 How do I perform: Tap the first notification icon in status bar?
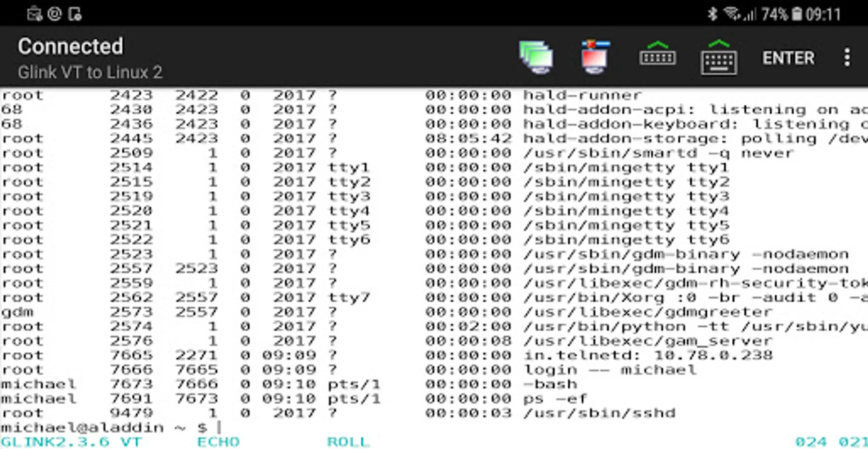(34, 14)
